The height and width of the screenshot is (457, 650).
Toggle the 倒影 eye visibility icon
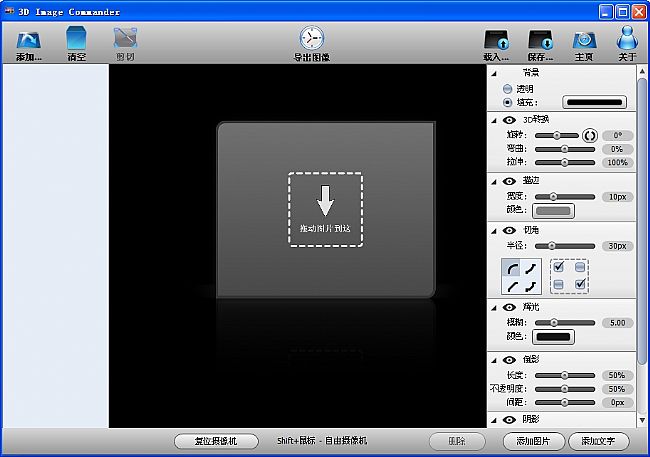(509, 360)
